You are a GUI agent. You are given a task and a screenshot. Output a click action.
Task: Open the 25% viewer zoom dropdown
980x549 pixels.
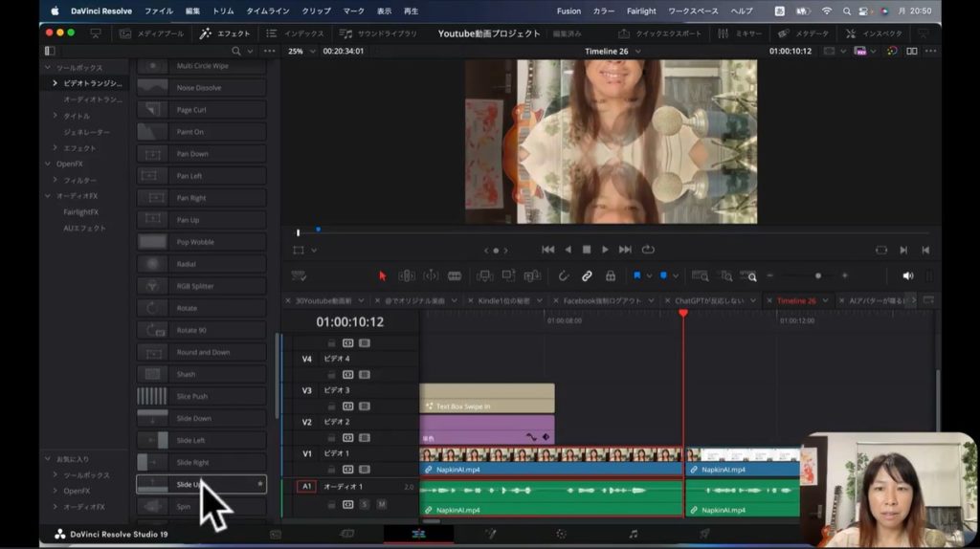(301, 51)
